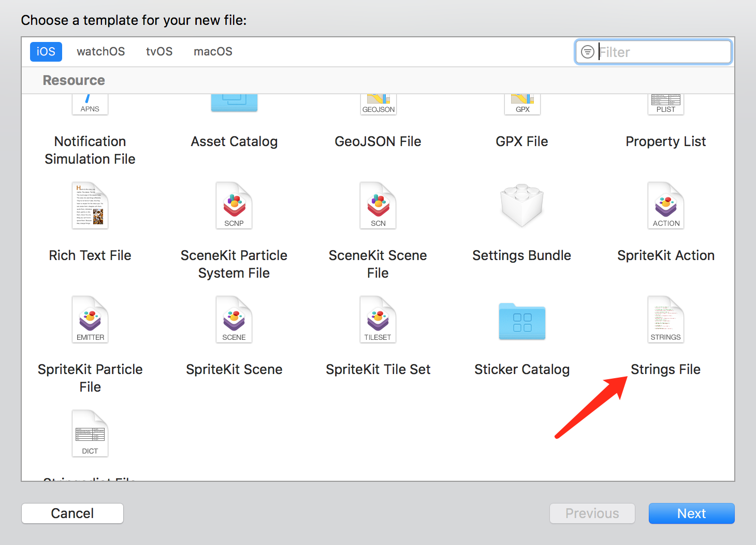Select the Property List PLIST icon
This screenshot has width=756, height=545.
666,105
